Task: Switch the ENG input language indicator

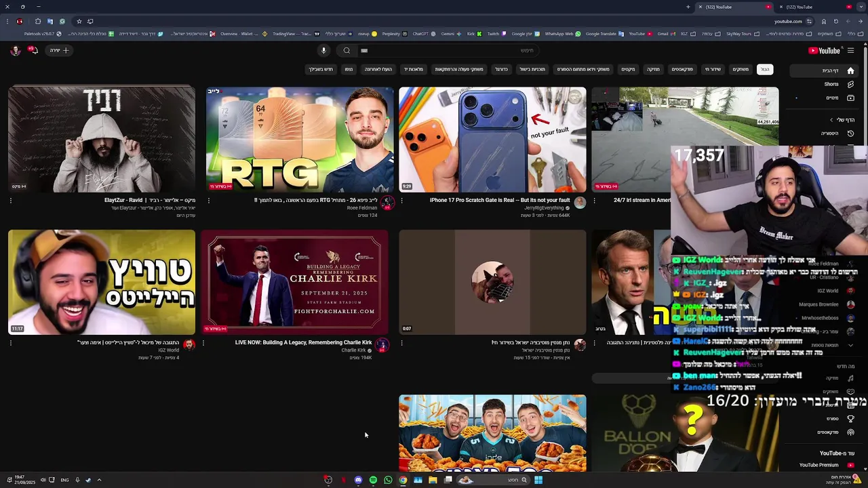Action: 64,480
